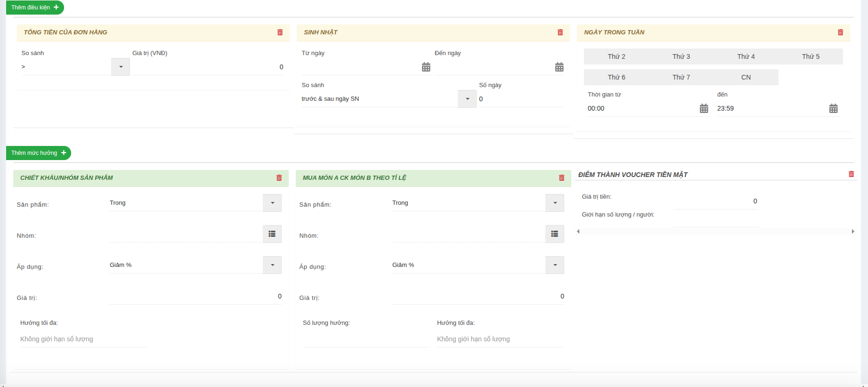
Task: Delete the Sinh nhật condition card
Action: pos(560,32)
